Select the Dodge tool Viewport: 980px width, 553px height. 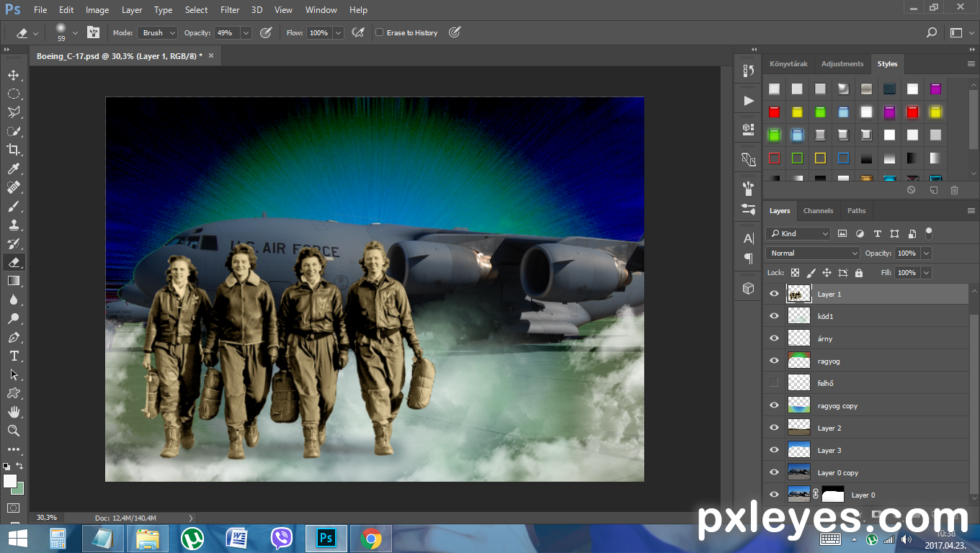[14, 318]
